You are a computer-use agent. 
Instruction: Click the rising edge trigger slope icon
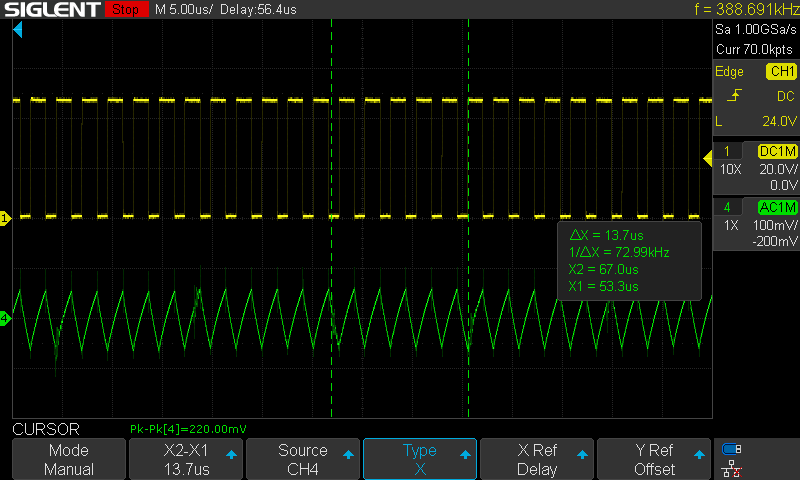(734, 95)
